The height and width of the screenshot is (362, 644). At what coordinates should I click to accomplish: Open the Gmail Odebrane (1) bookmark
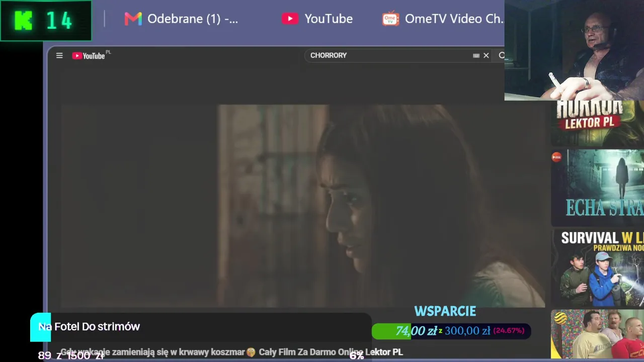point(181,19)
